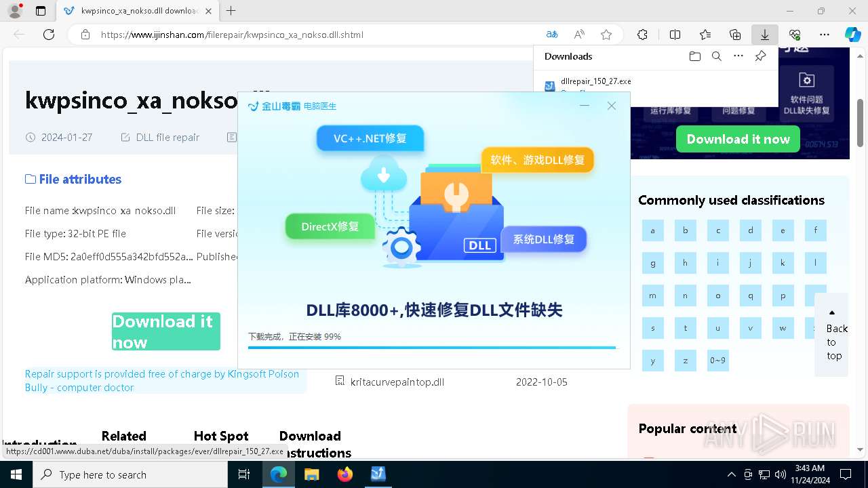Activate the Read aloud icon
The height and width of the screenshot is (488, 868).
579,35
